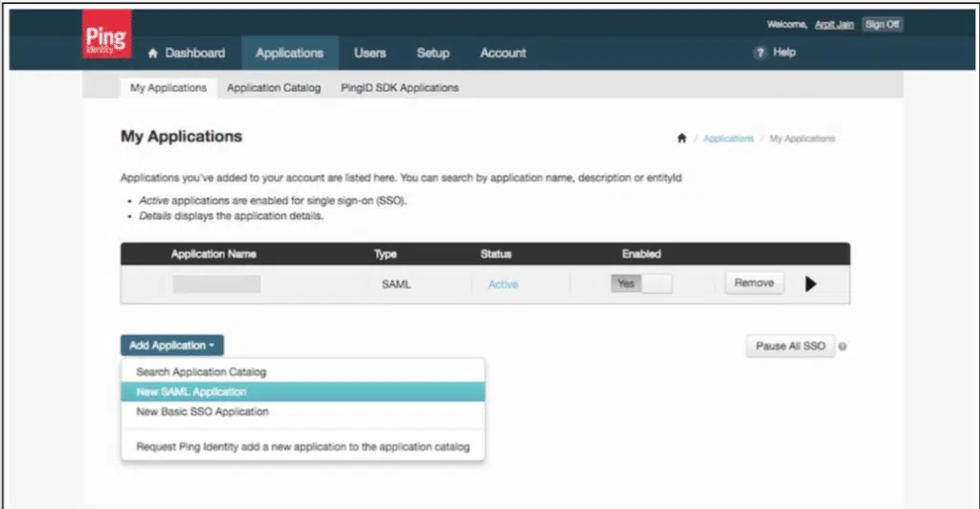980x509 pixels.
Task: Click the My Applications page heading
Action: pos(181,137)
